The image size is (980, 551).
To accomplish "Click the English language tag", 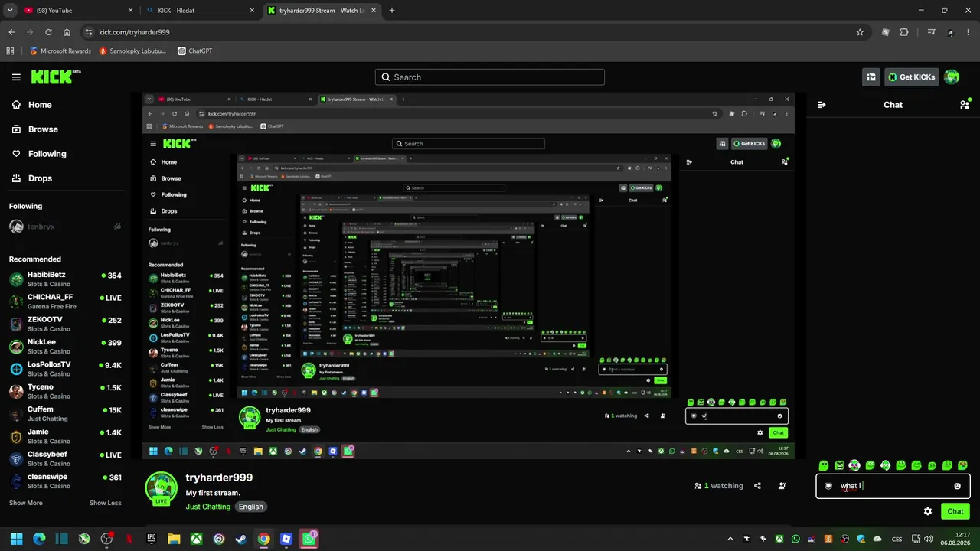I will point(250,507).
